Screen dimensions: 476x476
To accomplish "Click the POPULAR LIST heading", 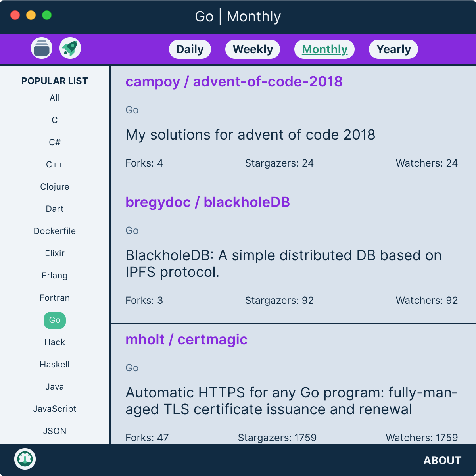I will click(x=55, y=81).
